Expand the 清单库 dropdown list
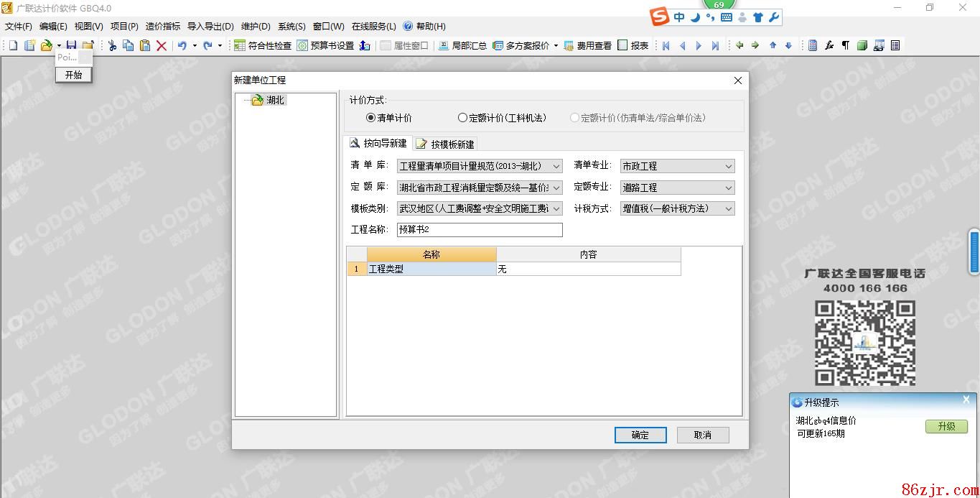The height and width of the screenshot is (498, 980). (556, 166)
